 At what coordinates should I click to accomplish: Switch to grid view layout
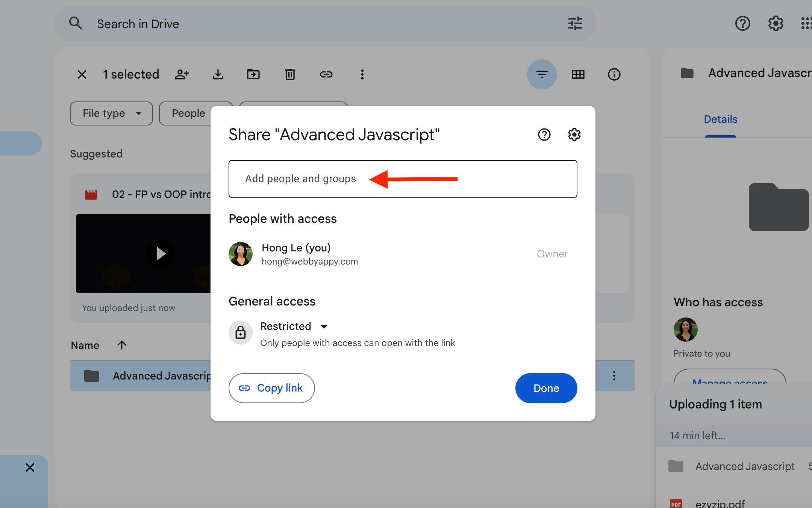[578, 74]
